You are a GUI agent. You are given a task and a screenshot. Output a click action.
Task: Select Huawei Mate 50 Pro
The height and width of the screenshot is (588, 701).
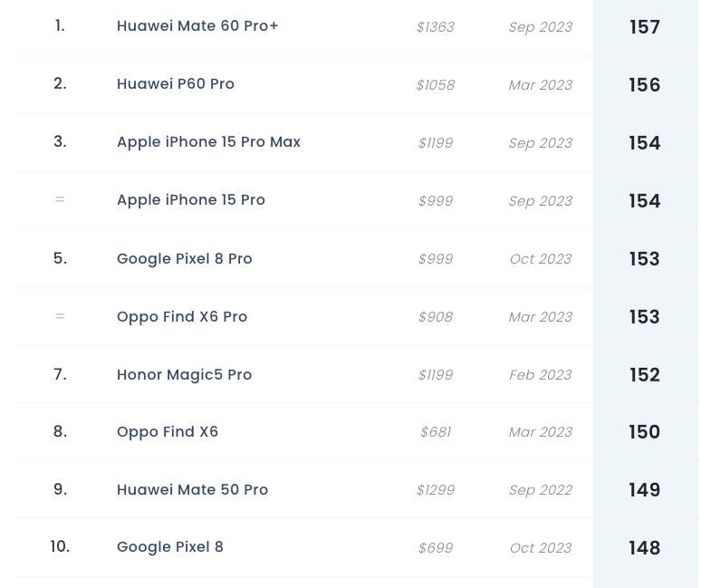[x=192, y=489]
